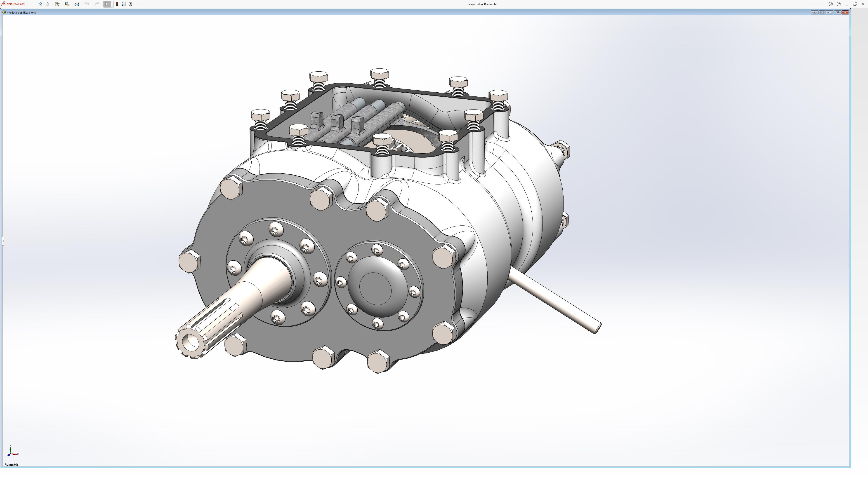Expand SOLIDWORKS menu flyout arrow
Screen dimensions: 868x477
click(x=30, y=4)
